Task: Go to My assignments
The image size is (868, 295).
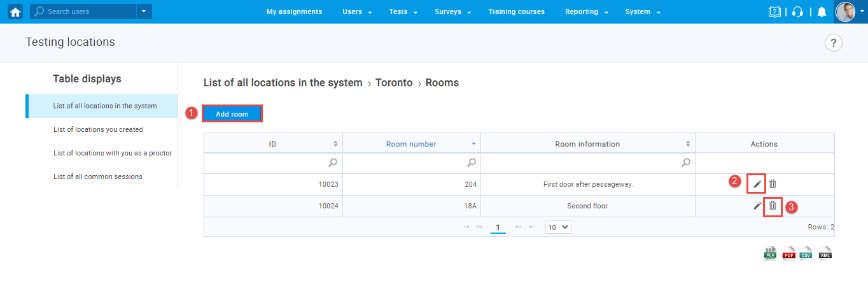Action: point(294,11)
